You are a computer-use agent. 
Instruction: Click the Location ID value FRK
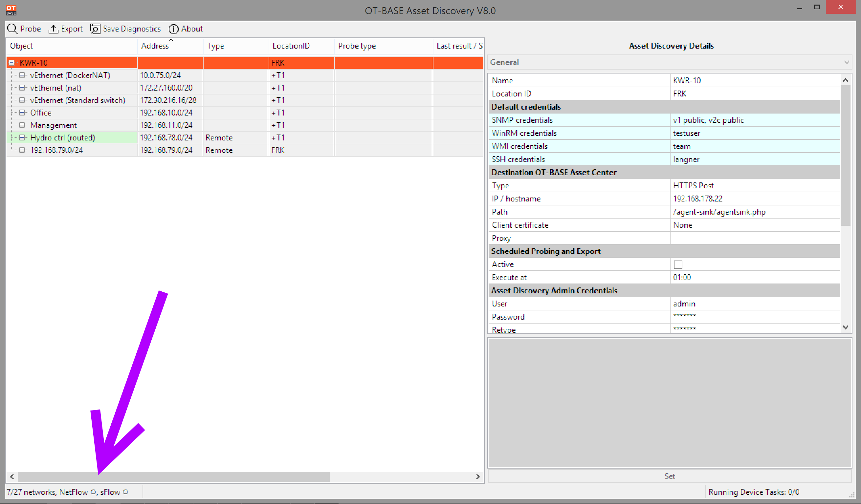pos(755,94)
